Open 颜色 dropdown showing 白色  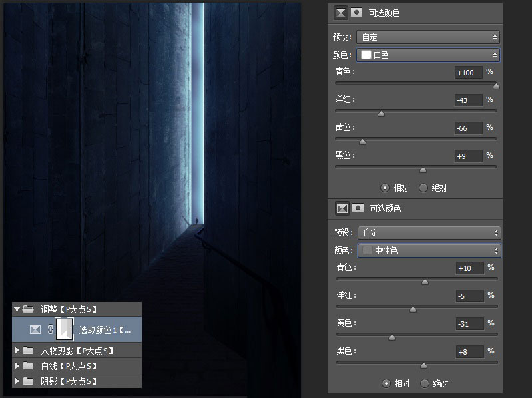(x=428, y=55)
